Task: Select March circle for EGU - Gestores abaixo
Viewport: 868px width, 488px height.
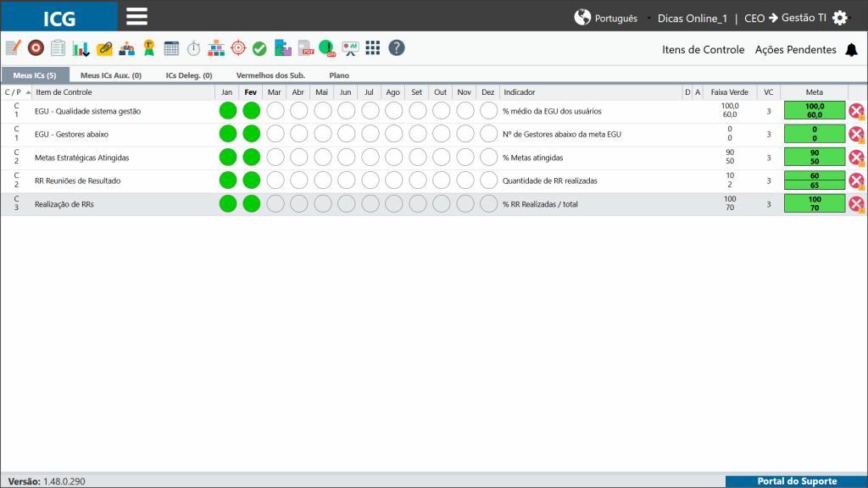Action: (275, 134)
